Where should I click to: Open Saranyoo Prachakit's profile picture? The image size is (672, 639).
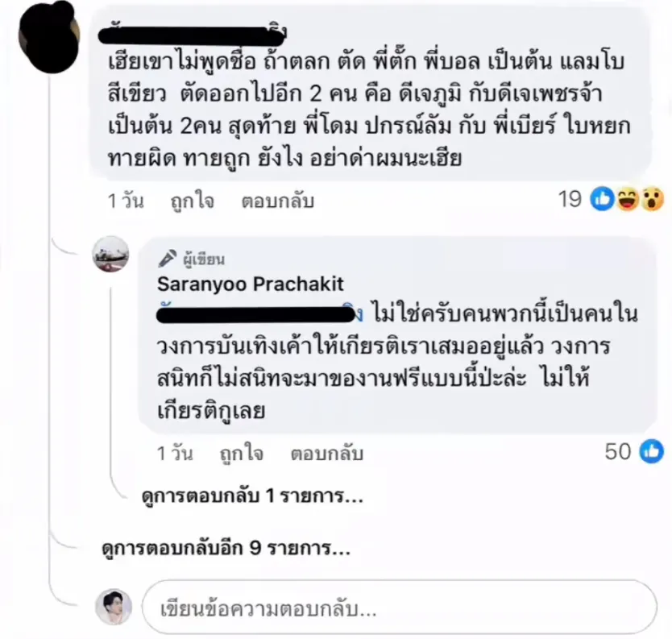click(111, 254)
